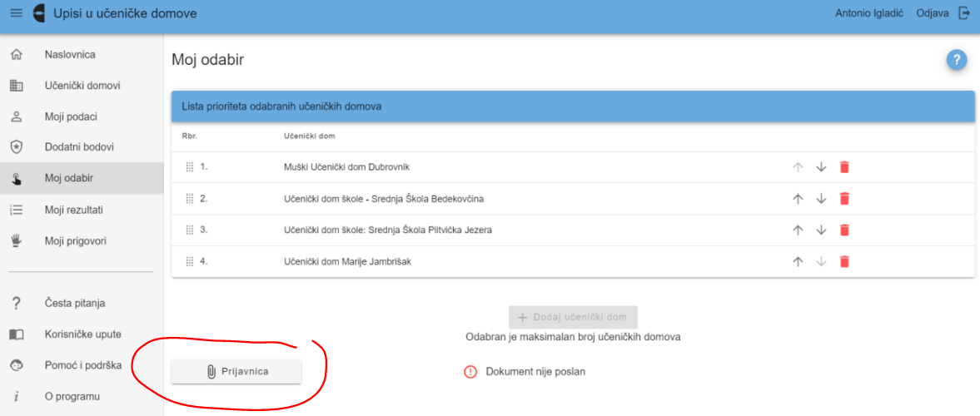Screen dimensions: 980x416
Task: Open Moji rezultati page
Action: [82, 210]
